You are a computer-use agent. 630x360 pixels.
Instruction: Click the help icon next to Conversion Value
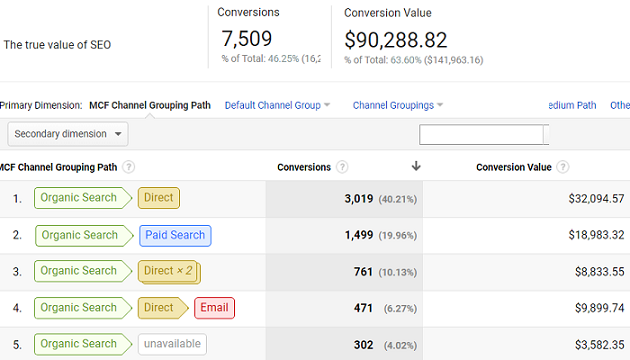click(x=563, y=167)
